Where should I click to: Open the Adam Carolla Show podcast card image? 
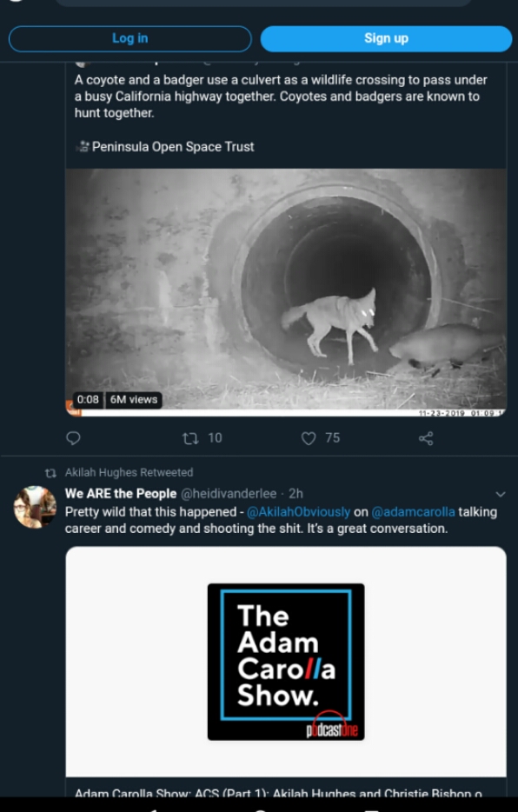tap(286, 662)
